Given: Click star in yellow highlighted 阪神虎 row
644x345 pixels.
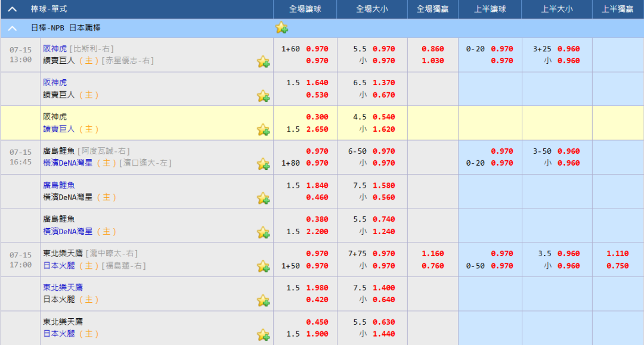Looking at the screenshot, I should point(264,130).
